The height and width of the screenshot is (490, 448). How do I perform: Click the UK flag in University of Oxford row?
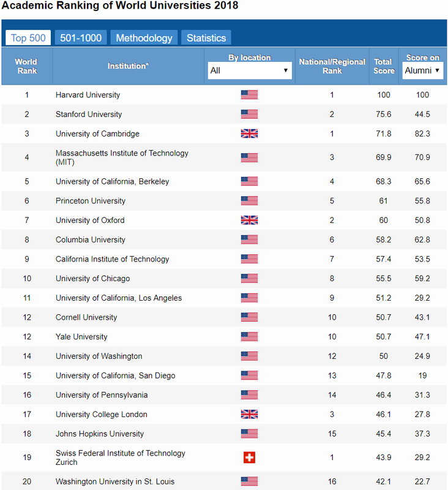(x=250, y=220)
